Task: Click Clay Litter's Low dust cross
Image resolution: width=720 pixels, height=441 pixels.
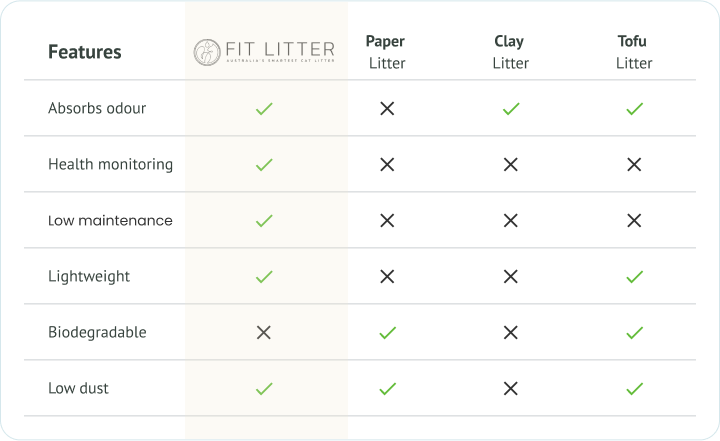Action: coord(510,388)
